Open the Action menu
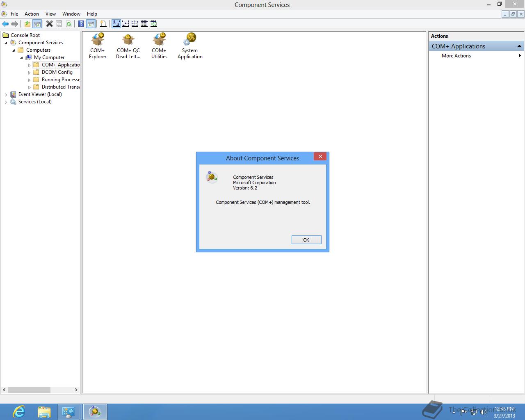Image resolution: width=525 pixels, height=420 pixels. coord(32,14)
